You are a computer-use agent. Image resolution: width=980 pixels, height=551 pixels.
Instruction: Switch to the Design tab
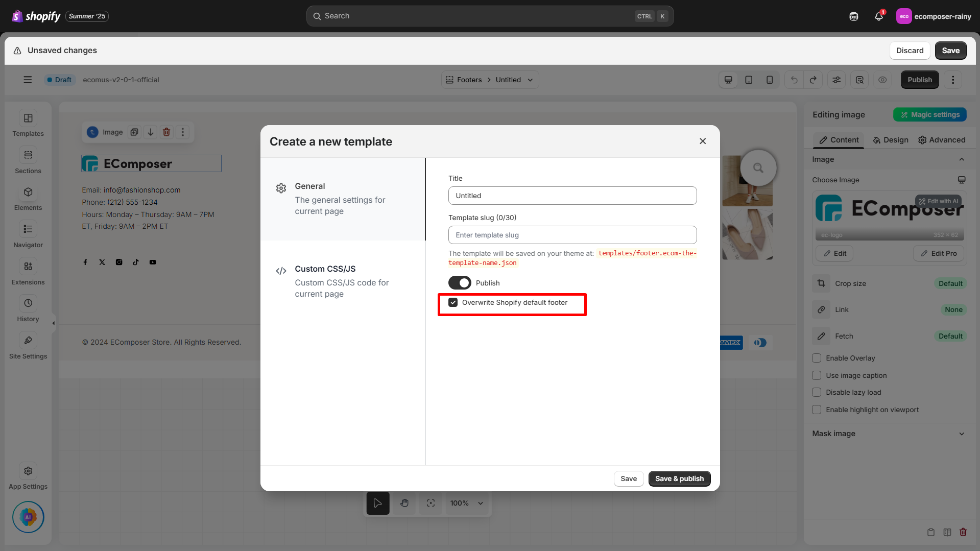click(x=890, y=139)
